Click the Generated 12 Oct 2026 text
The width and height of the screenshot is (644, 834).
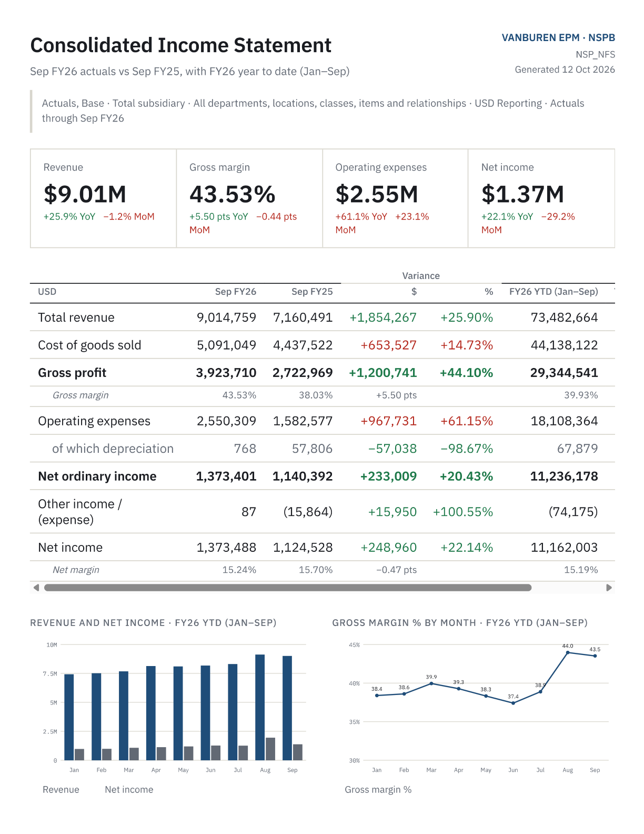coord(565,69)
